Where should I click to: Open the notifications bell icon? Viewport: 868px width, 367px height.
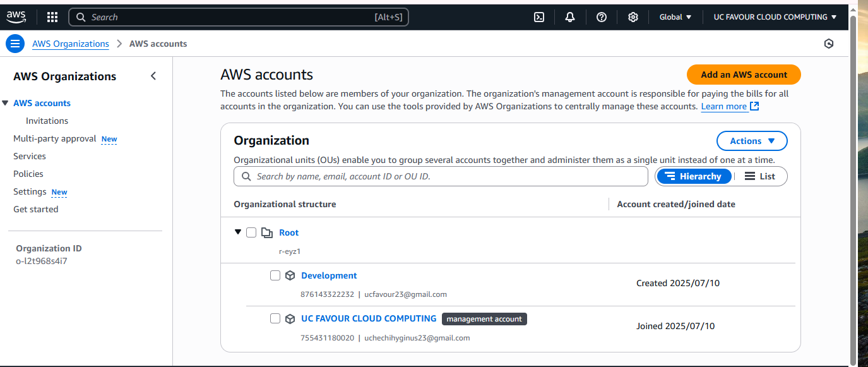point(570,17)
